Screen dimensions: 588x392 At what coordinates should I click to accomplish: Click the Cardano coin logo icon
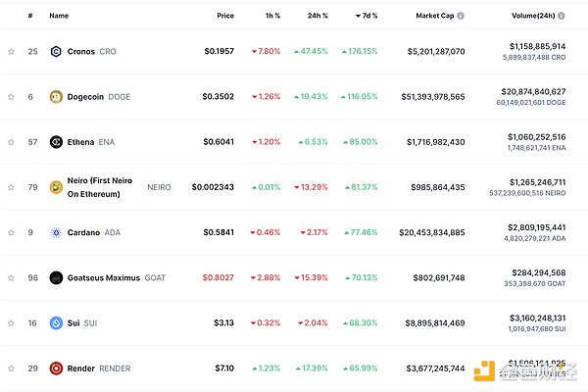point(56,232)
